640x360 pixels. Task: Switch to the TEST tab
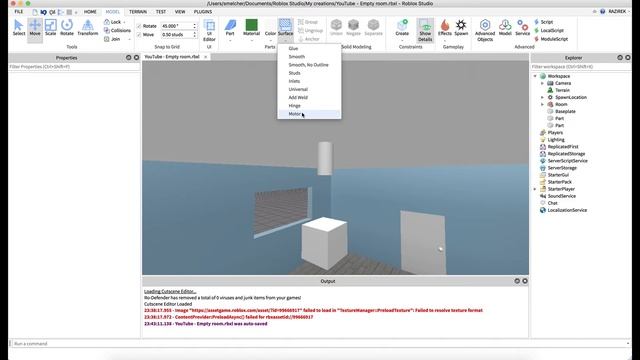(x=161, y=12)
